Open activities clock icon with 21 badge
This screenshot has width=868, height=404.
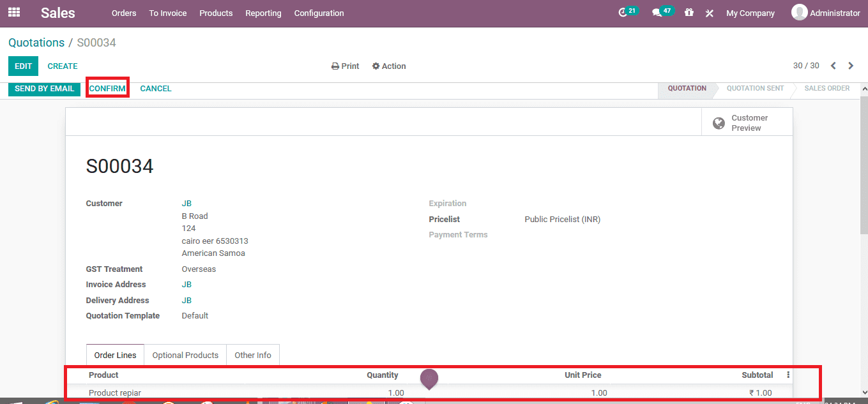click(628, 12)
